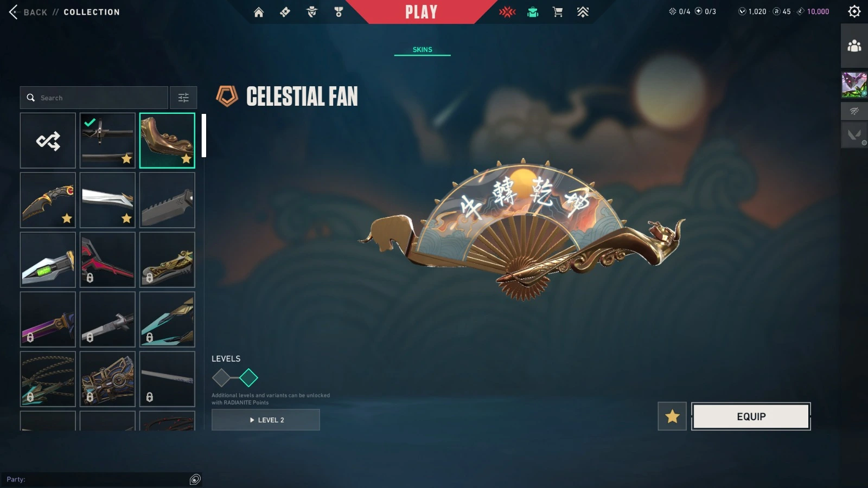Click the red Play tab
The height and width of the screenshot is (488, 868).
[422, 12]
